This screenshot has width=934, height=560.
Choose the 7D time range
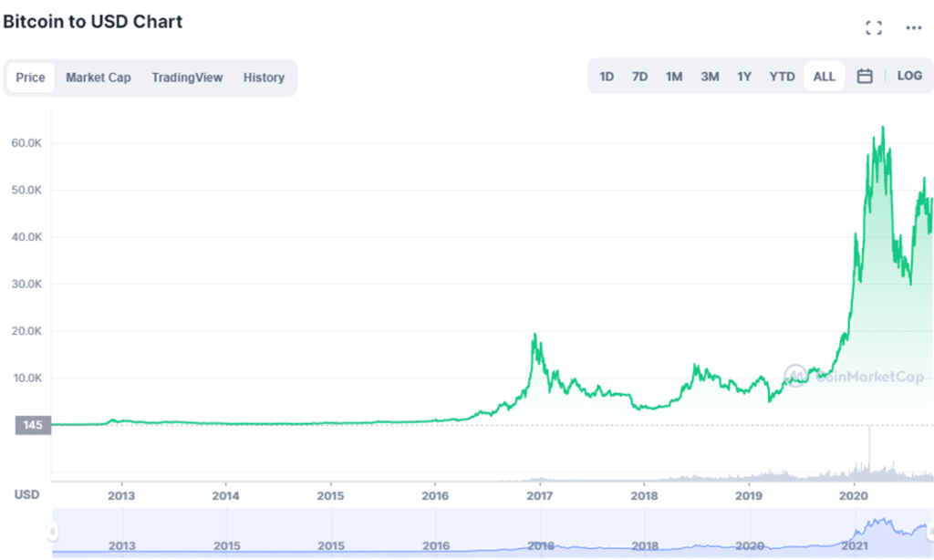point(639,77)
